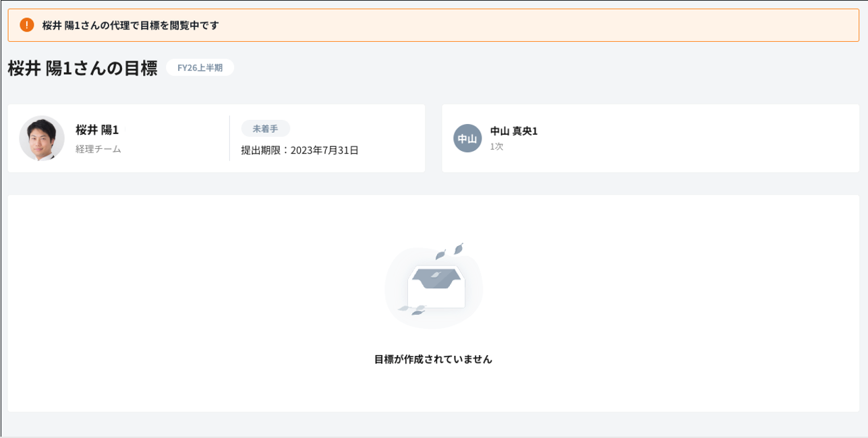Click the 1次 reviewer stage label
Viewport: 868px width, 438px height.
point(496,146)
